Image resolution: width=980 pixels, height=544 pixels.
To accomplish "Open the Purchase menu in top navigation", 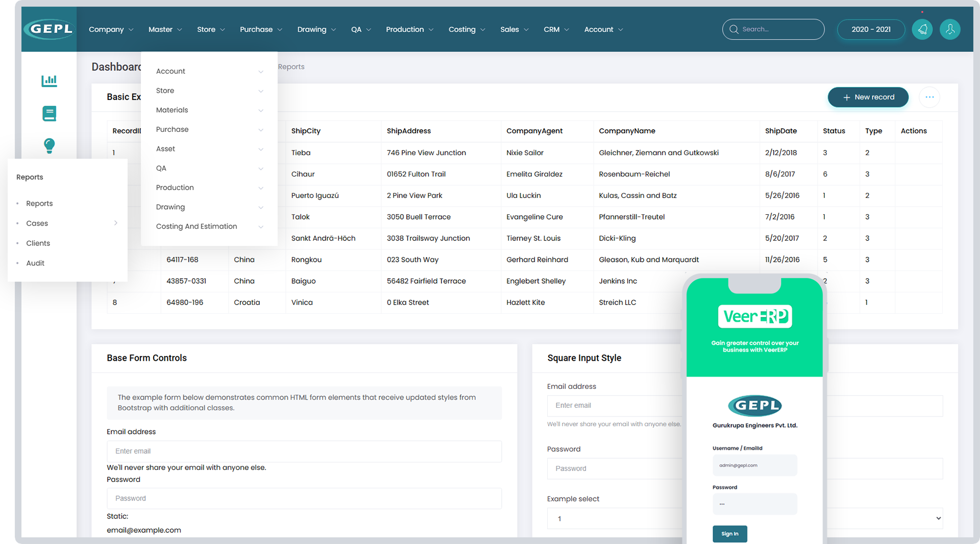I will click(261, 29).
